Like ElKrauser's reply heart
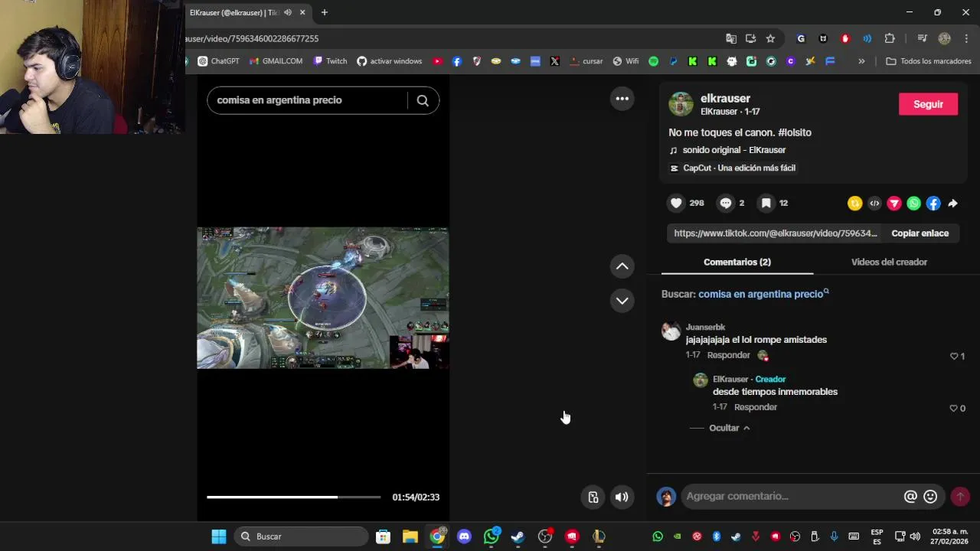The height and width of the screenshot is (551, 980). coord(954,408)
